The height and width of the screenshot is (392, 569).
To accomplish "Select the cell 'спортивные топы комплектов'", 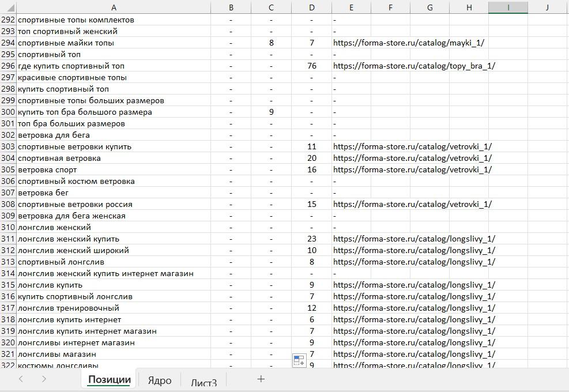I will point(114,20).
